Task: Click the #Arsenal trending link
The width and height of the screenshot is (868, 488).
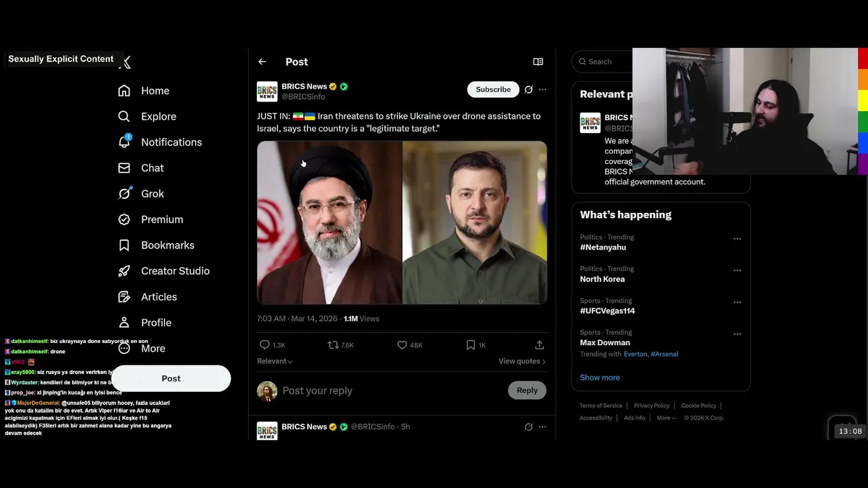Action: [x=665, y=354]
